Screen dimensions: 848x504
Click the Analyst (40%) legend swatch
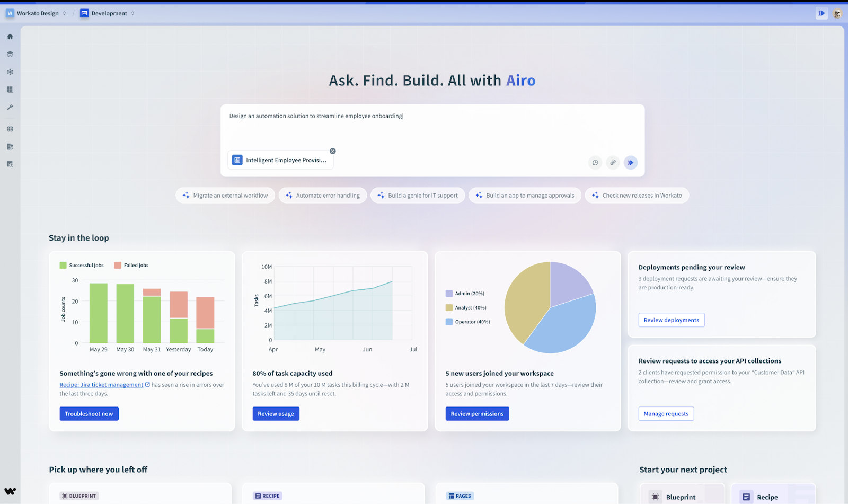click(x=449, y=307)
